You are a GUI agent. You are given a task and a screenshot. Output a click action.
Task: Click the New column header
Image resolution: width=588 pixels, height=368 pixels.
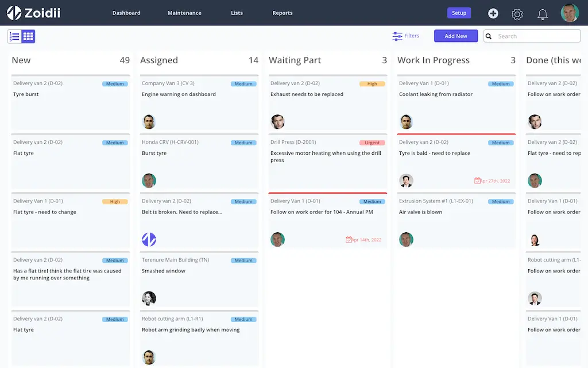point(21,60)
